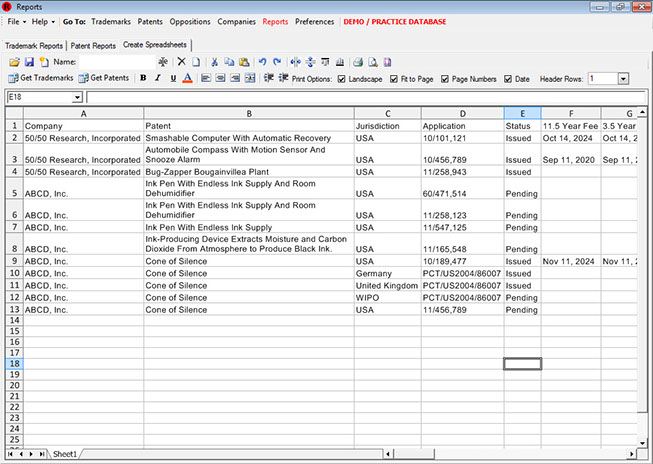Click the Undo arrow icon
This screenshot has height=464, width=653.
pyautogui.click(x=263, y=62)
